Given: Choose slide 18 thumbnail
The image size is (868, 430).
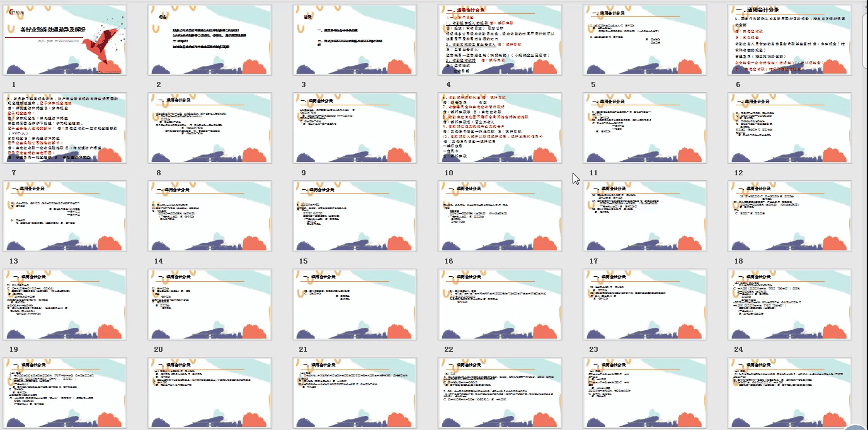Looking at the screenshot, I should coord(790,216).
